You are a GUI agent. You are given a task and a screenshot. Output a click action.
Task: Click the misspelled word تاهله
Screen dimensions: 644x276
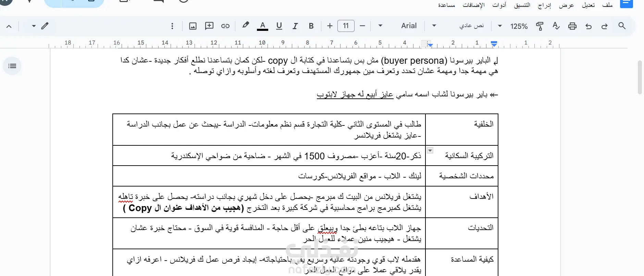(125, 197)
